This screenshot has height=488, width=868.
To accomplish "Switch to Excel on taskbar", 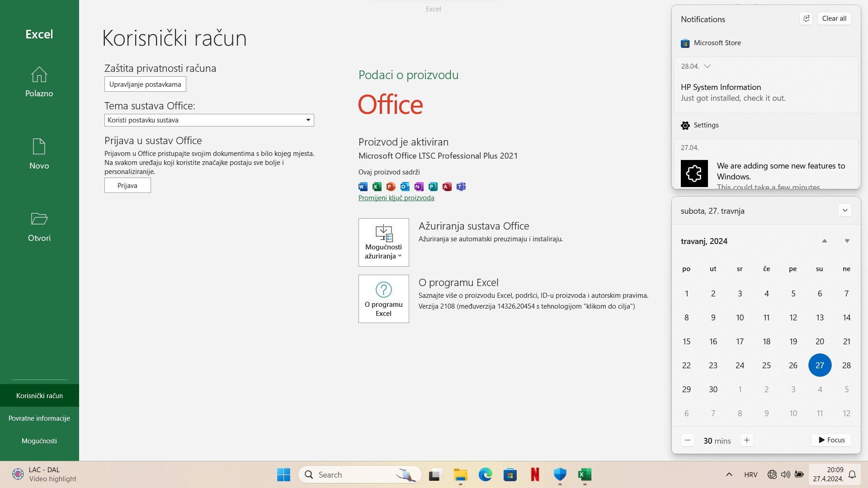I will (585, 474).
